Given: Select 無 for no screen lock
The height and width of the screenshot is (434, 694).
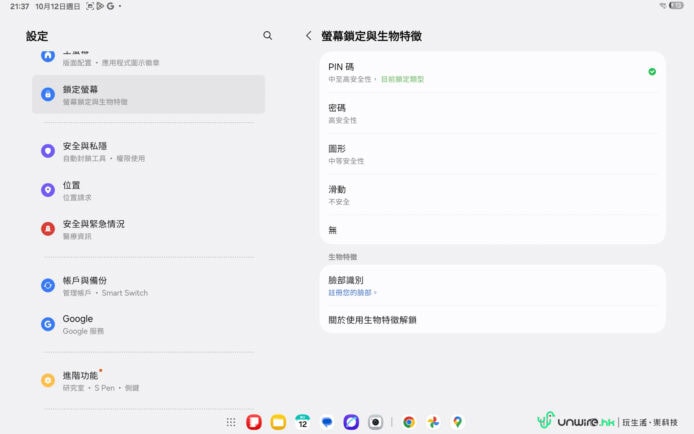Looking at the screenshot, I should [x=491, y=230].
